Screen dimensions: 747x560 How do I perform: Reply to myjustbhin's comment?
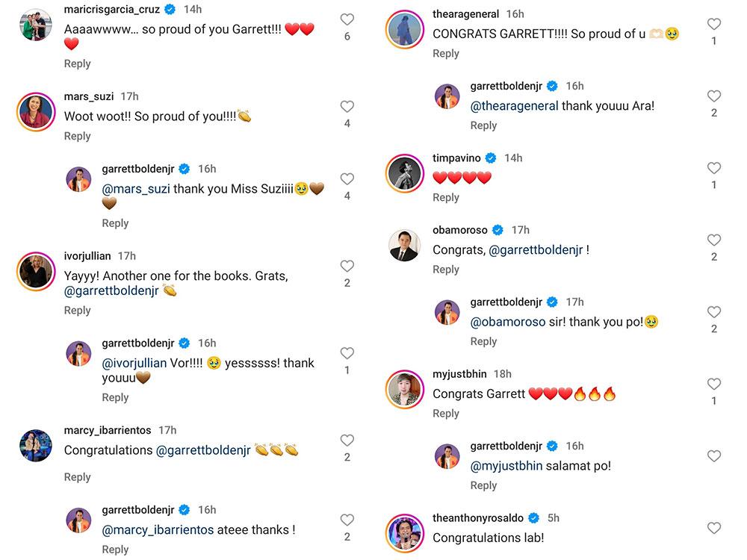pos(446,413)
